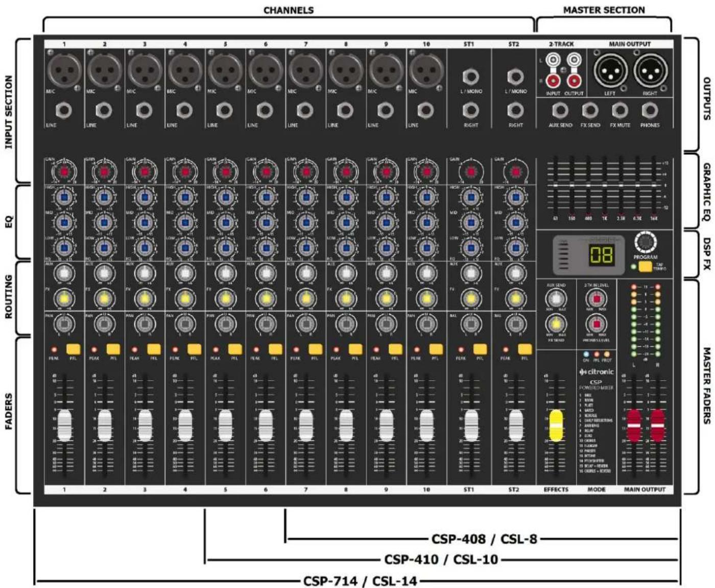
Task: Toggle the channel 1 PFL button
Action: pos(73,349)
